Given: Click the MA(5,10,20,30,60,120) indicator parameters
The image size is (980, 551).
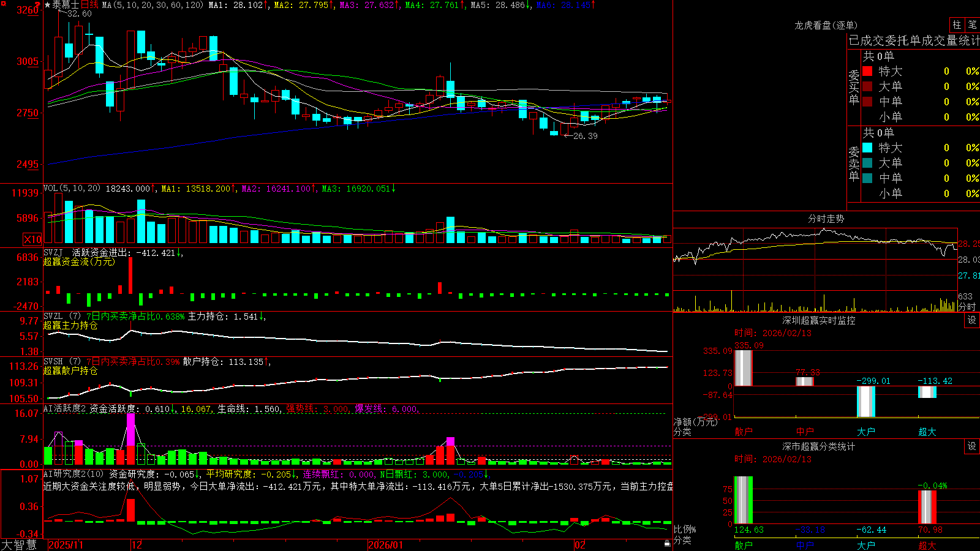Looking at the screenshot, I should [153, 5].
